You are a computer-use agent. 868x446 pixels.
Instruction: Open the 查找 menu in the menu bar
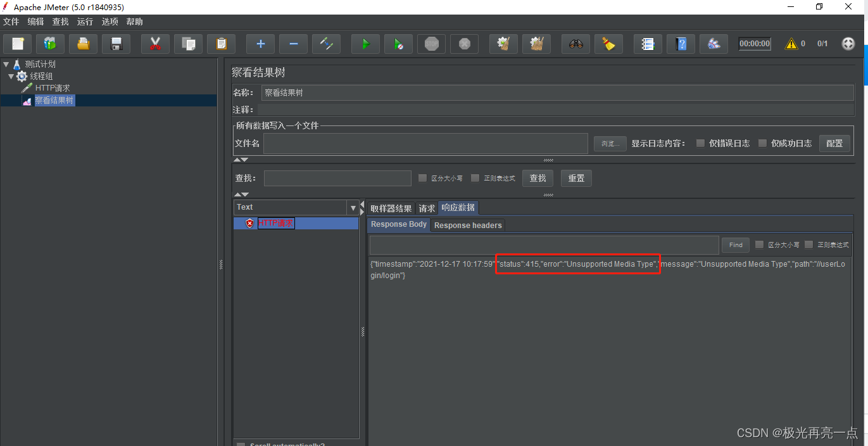[61, 22]
